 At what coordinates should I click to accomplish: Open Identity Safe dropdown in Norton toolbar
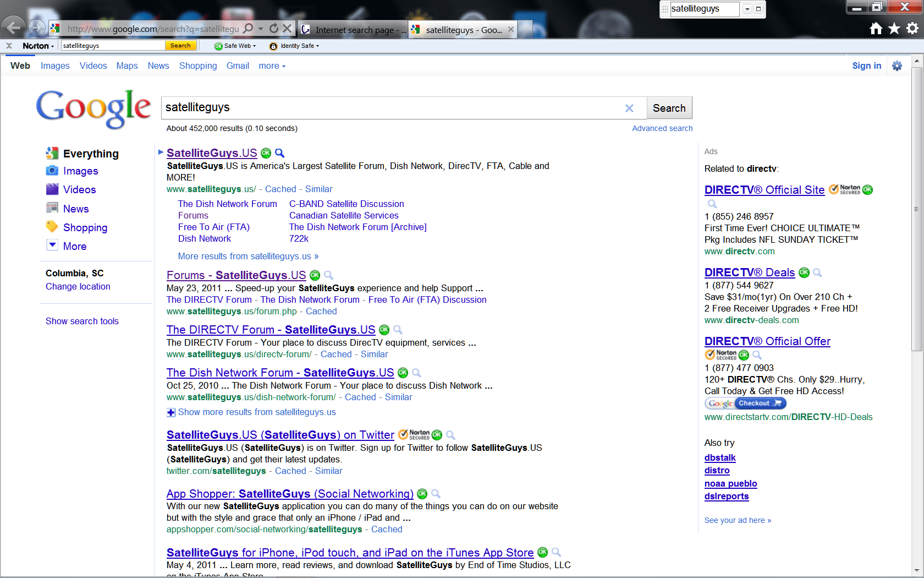294,46
